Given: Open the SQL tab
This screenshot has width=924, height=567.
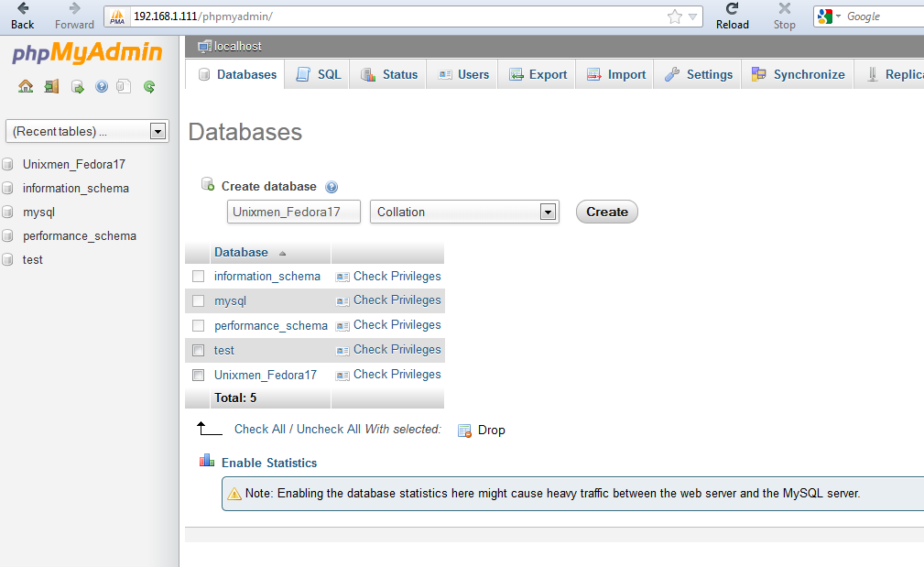Looking at the screenshot, I should coord(318,74).
